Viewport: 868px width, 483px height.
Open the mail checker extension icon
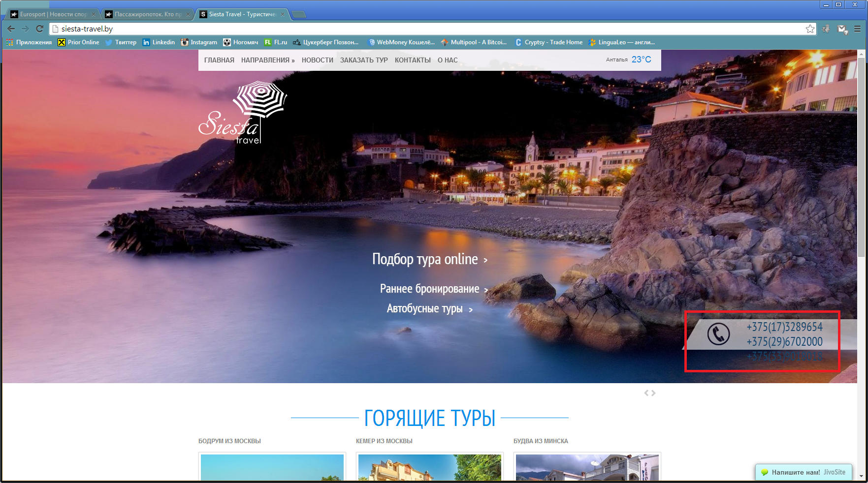842,29
